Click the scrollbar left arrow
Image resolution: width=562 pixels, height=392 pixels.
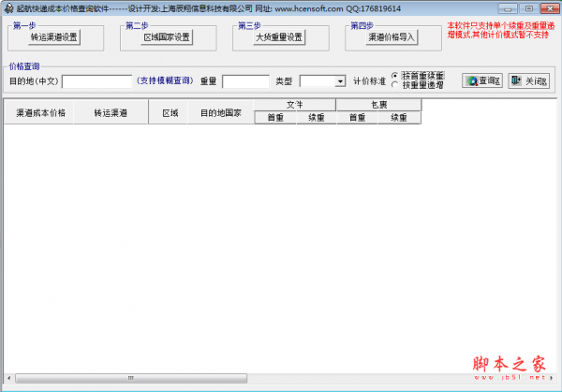coord(9,378)
